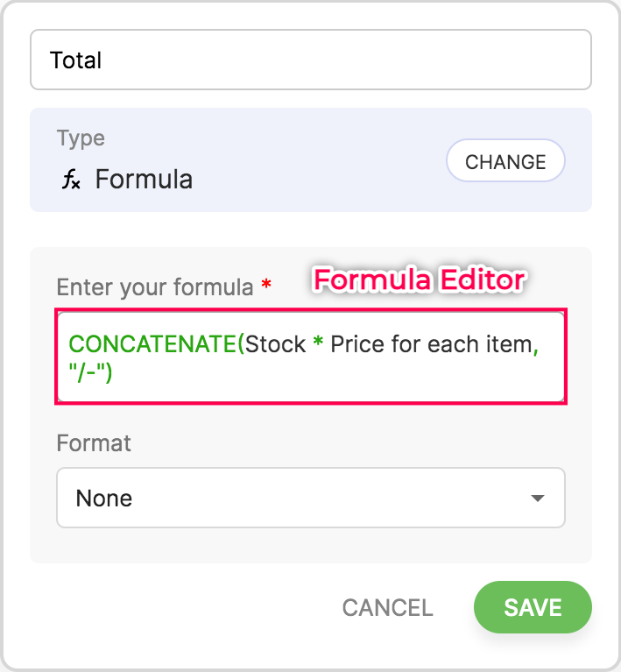Click the Format dropdown arrow
This screenshot has width=621, height=672.
[x=537, y=499]
